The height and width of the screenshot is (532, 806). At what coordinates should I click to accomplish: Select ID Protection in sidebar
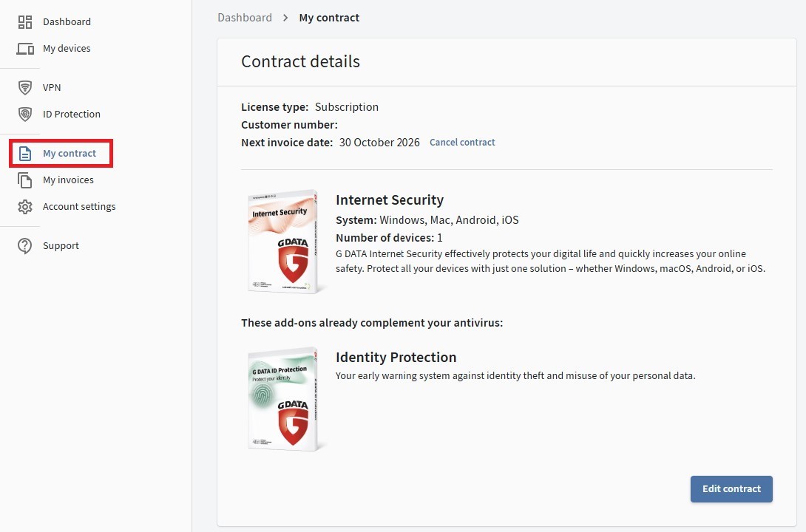point(71,115)
